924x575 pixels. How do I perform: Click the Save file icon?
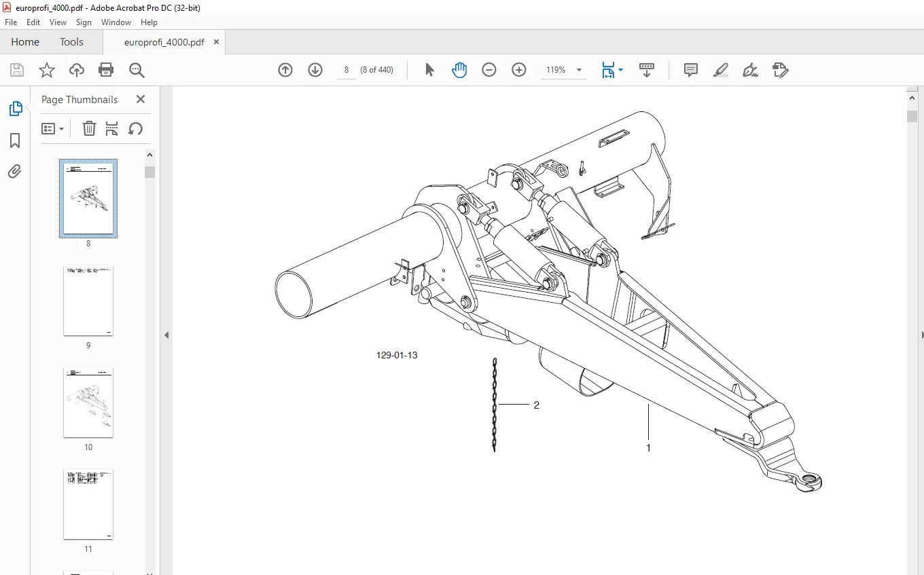[17, 70]
